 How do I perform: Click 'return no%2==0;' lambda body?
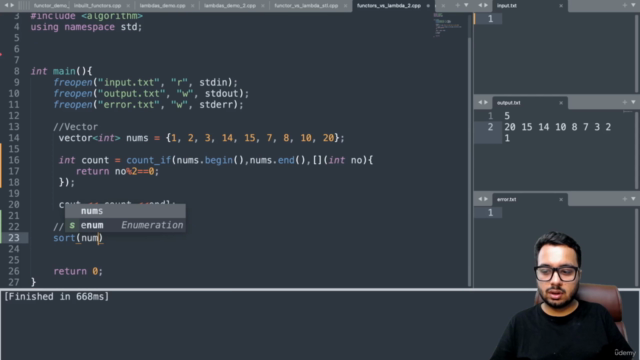117,171
